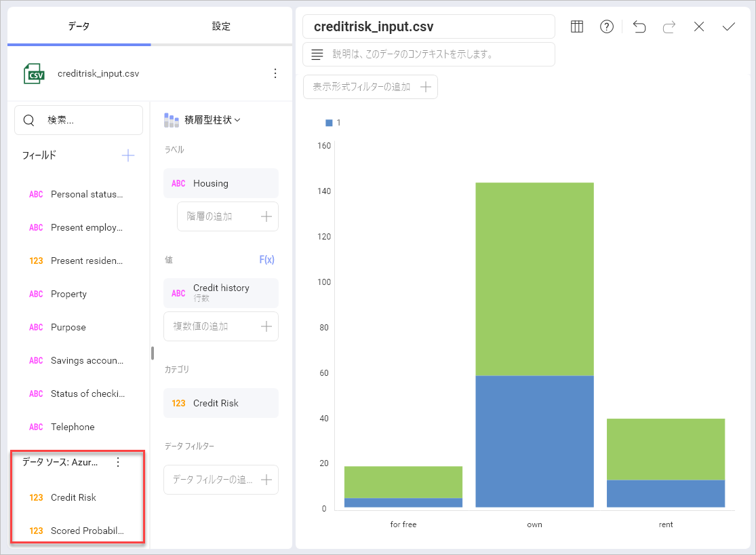Select the データ tab
This screenshot has height=555, width=756.
[79, 24]
